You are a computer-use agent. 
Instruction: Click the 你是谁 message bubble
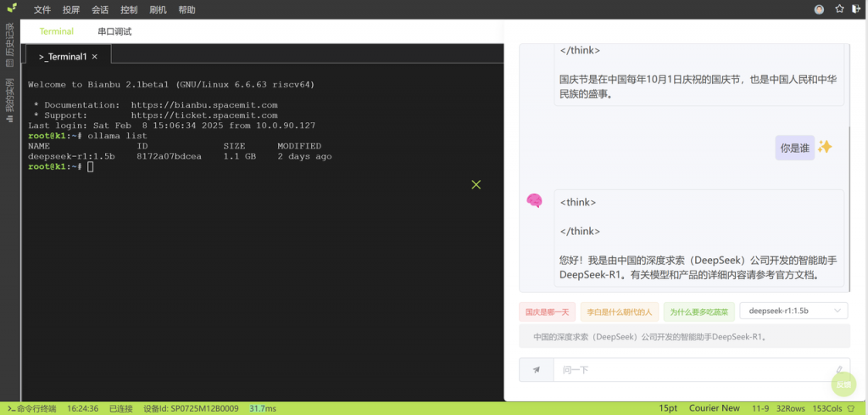[x=795, y=148]
